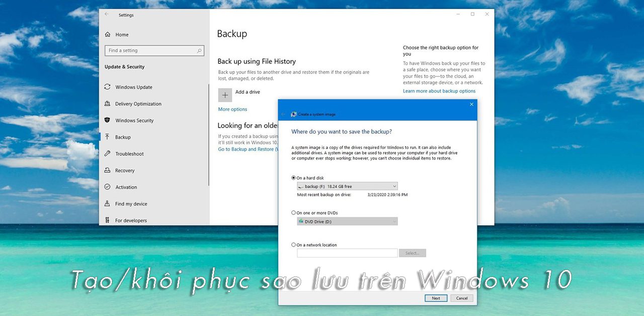Click Next in the system image dialog

(436, 298)
